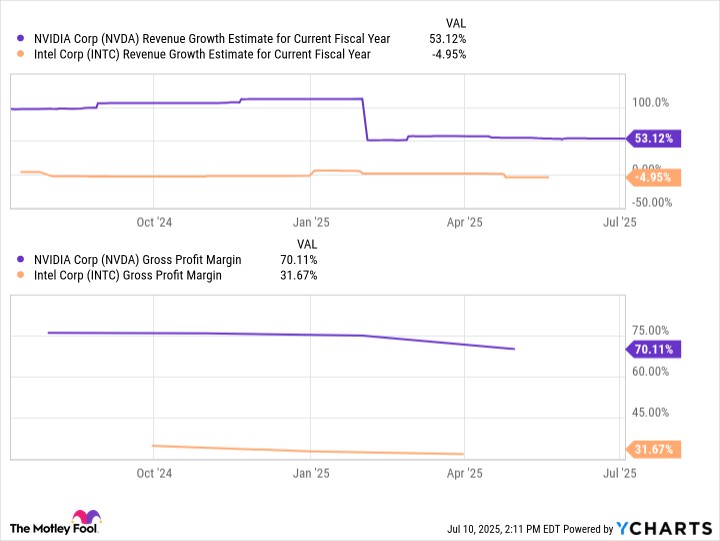Click NVIDIA Corp Gross Profit Margin label
The width and height of the screenshot is (720, 541).
[x=138, y=259]
